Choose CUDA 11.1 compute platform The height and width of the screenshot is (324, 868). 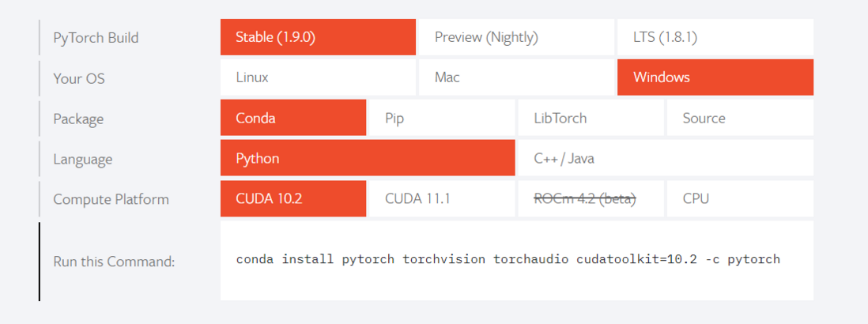[x=442, y=198]
